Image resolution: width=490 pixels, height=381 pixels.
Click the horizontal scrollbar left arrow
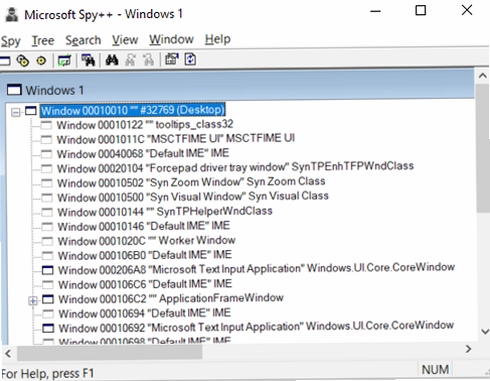click(8, 353)
